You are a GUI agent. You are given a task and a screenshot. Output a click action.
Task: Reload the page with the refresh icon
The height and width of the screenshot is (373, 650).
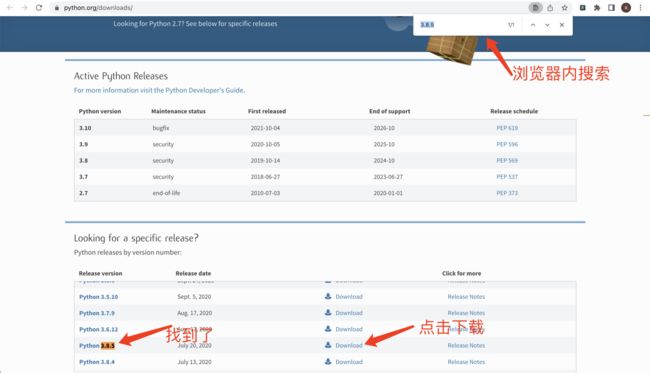(x=39, y=7)
